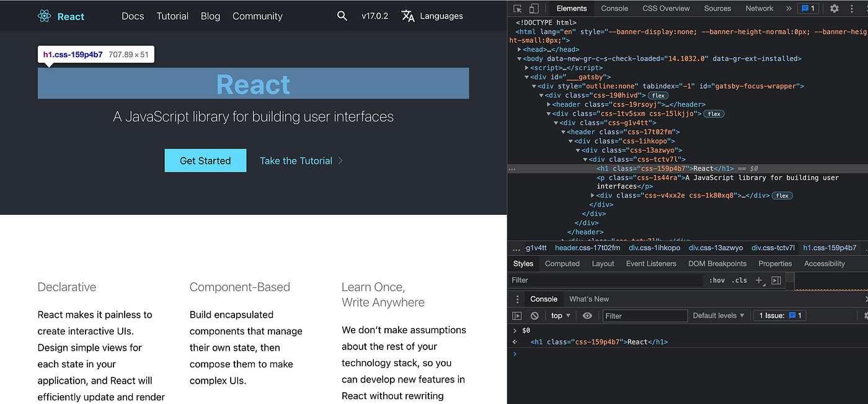Collapse the header css-17t02fm node
868x404 pixels.
(x=563, y=132)
